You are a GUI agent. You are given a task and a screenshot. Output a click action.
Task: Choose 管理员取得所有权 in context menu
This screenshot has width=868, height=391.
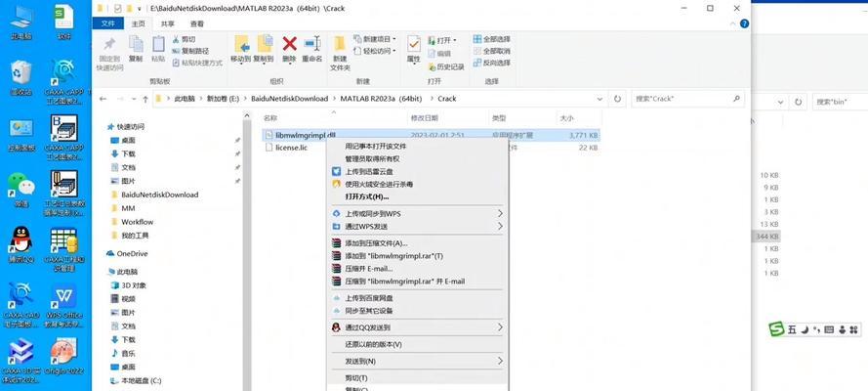click(x=373, y=159)
